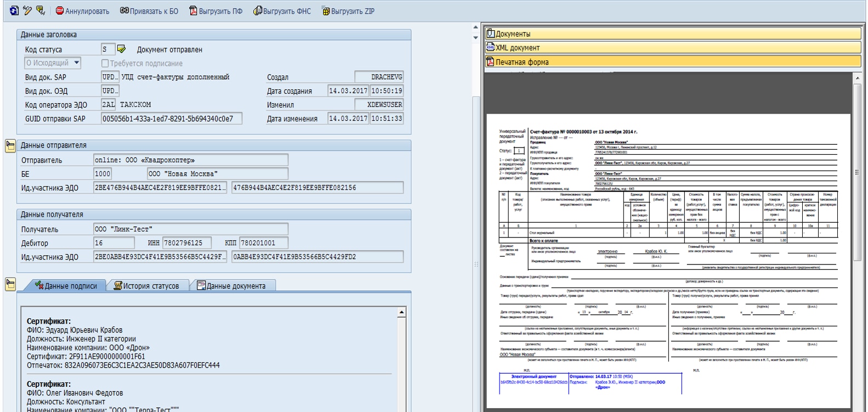Click the invoice print form preview

(x=669, y=262)
